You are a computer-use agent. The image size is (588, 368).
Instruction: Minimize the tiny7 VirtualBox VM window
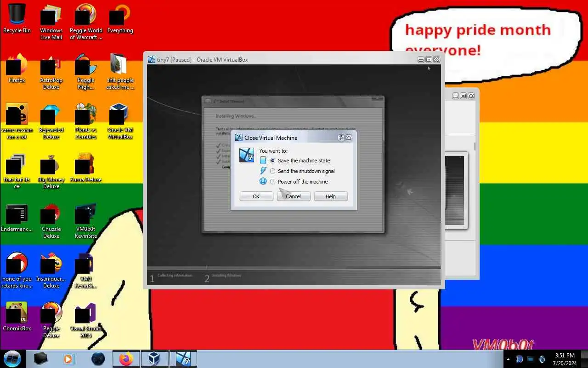coord(421,59)
